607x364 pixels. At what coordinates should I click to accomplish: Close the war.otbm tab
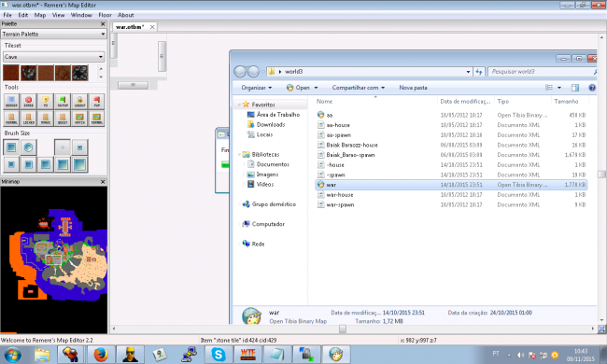click(152, 27)
